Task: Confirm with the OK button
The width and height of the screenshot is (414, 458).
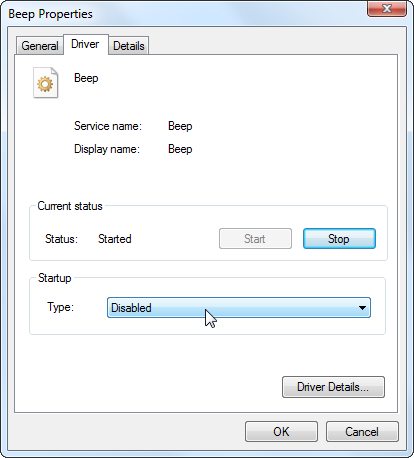Action: pos(281,432)
